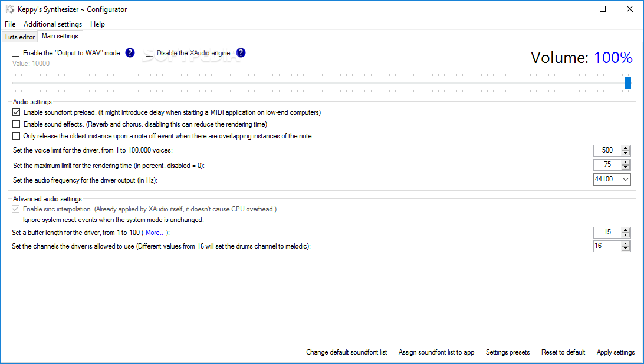The height and width of the screenshot is (364, 644).
Task: Increase allowed channels up arrow
Action: (x=626, y=244)
